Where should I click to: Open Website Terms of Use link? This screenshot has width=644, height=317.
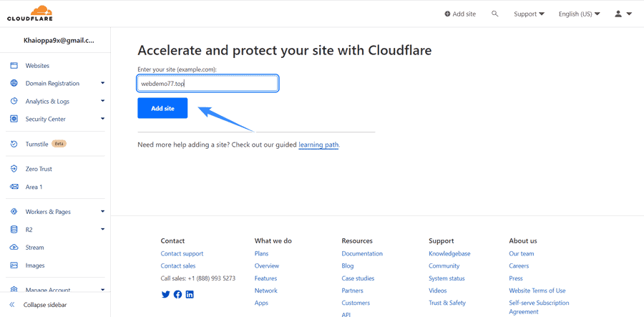tap(537, 291)
